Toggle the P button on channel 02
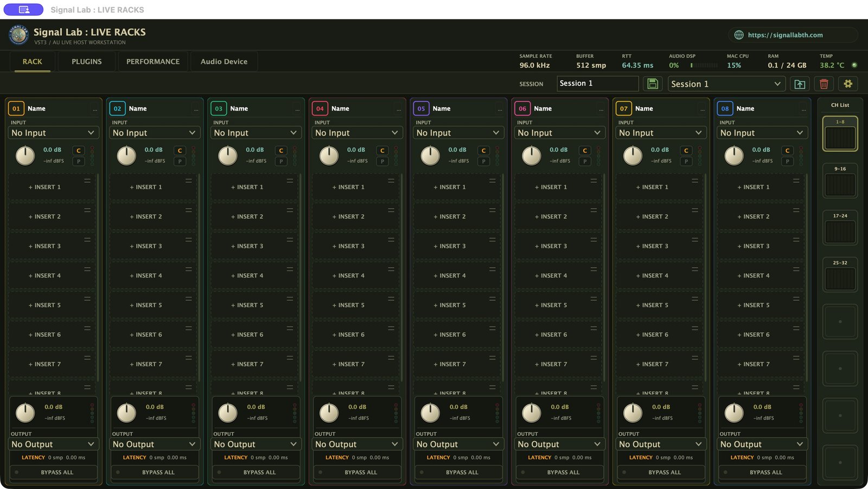 pyautogui.click(x=180, y=161)
